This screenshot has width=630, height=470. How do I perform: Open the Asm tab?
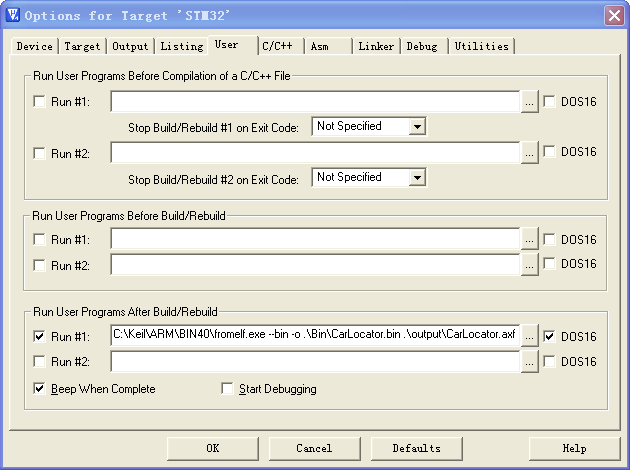328,46
